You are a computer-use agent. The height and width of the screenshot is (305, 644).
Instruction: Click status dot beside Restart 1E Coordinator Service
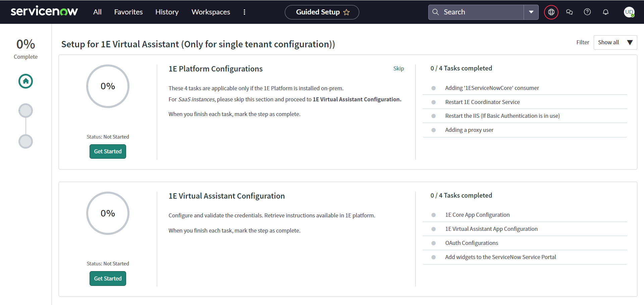tap(433, 102)
